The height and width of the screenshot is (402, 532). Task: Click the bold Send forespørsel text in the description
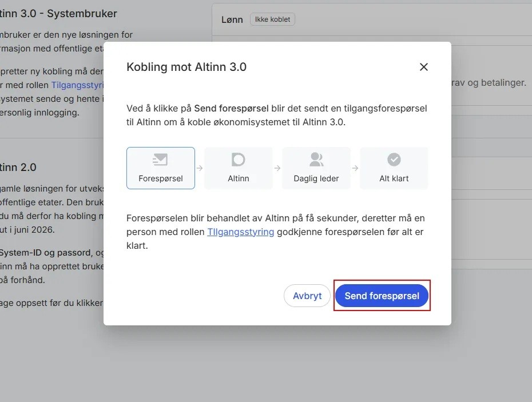point(232,108)
